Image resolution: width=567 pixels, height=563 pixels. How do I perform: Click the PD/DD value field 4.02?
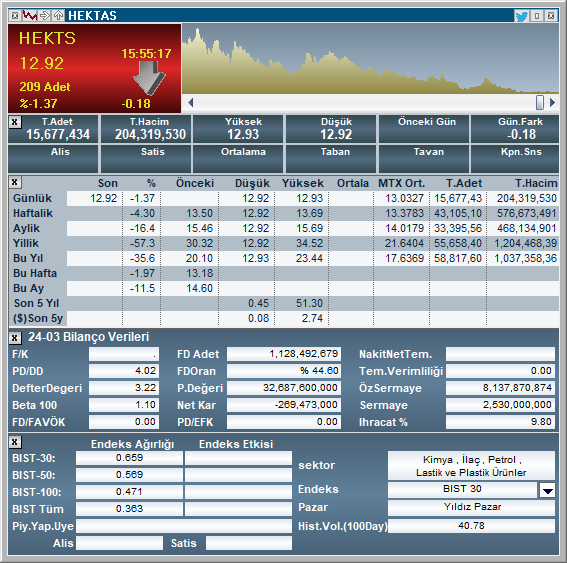tap(124, 371)
